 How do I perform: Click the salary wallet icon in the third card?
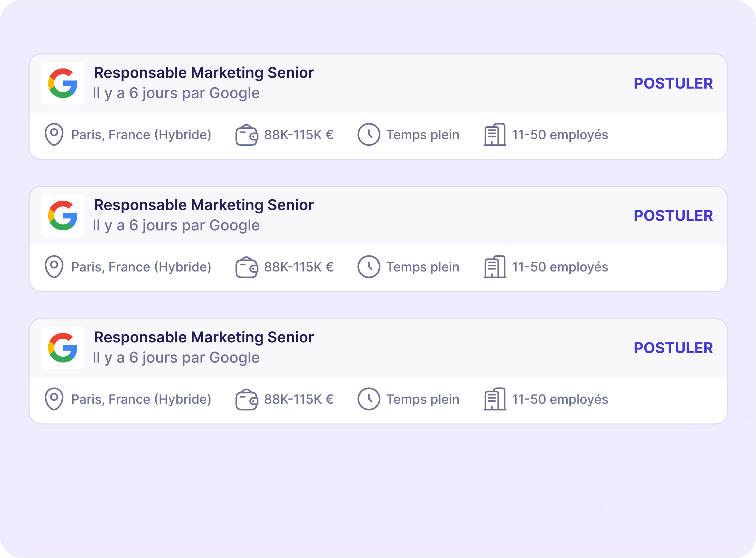tap(247, 400)
